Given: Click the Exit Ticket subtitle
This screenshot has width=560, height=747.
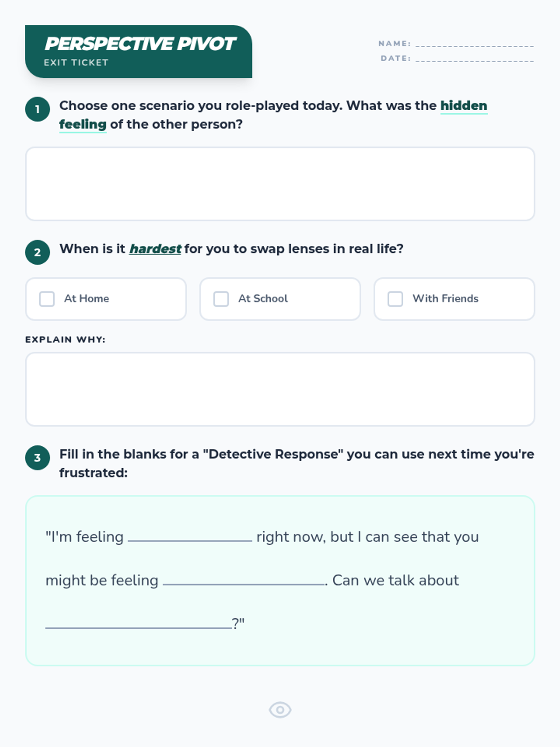Looking at the screenshot, I should [x=76, y=63].
